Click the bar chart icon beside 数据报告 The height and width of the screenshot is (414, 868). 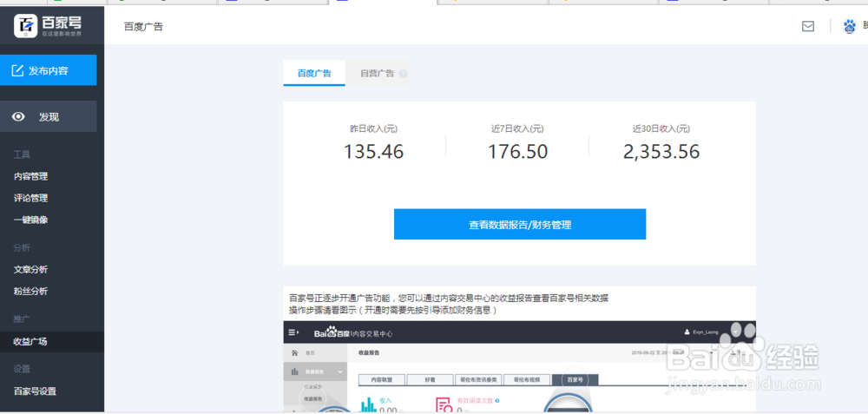click(x=295, y=372)
